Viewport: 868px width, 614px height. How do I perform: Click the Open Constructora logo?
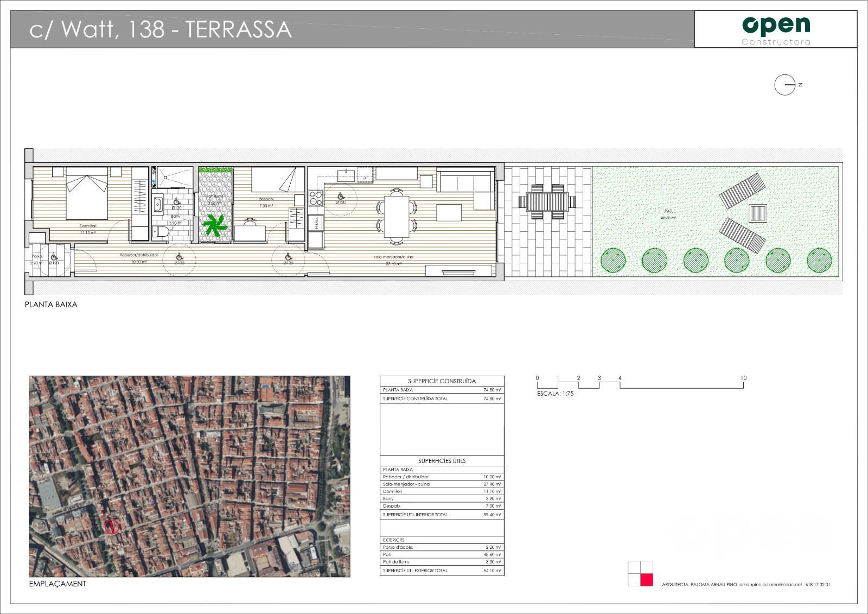[776, 30]
